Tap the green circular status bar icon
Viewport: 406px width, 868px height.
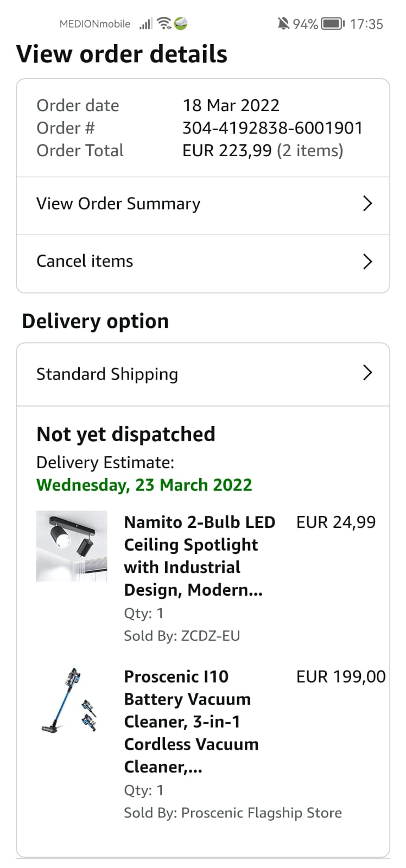point(181,23)
